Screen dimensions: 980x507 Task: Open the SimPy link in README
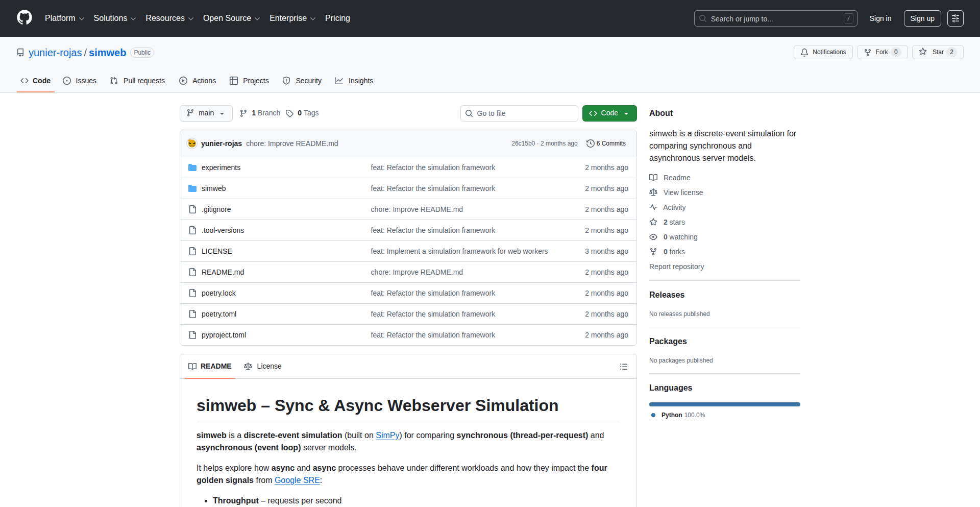387,435
